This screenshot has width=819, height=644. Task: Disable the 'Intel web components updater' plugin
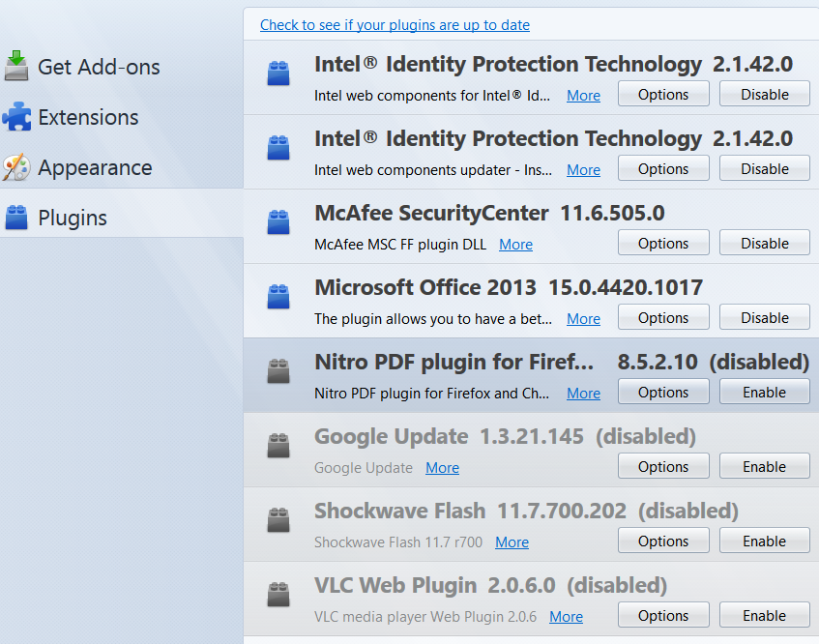click(x=765, y=169)
